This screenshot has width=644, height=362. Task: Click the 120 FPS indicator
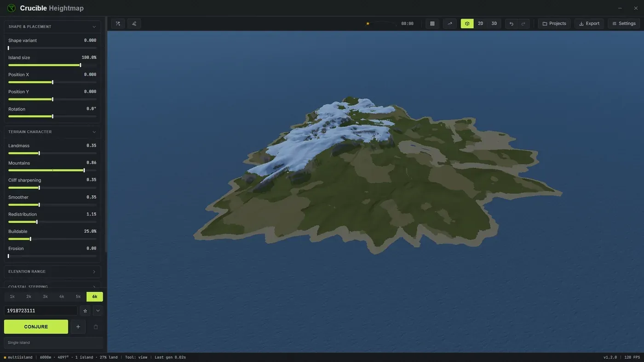coord(632,357)
